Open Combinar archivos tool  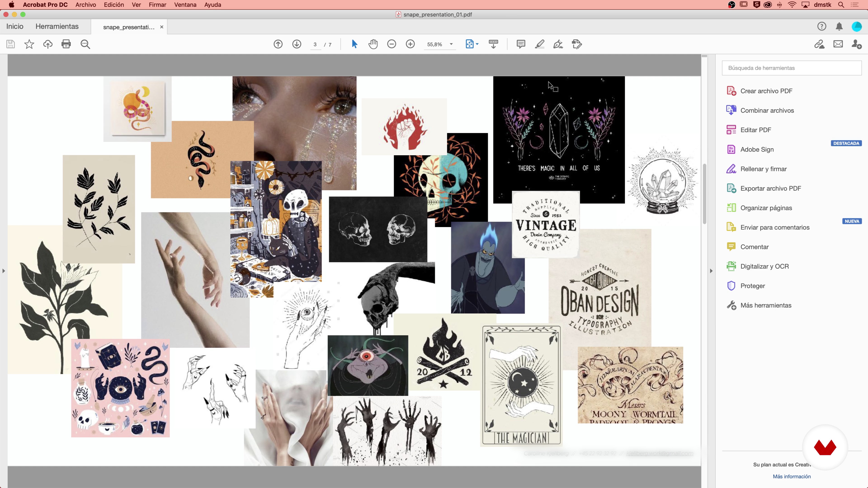[767, 110]
